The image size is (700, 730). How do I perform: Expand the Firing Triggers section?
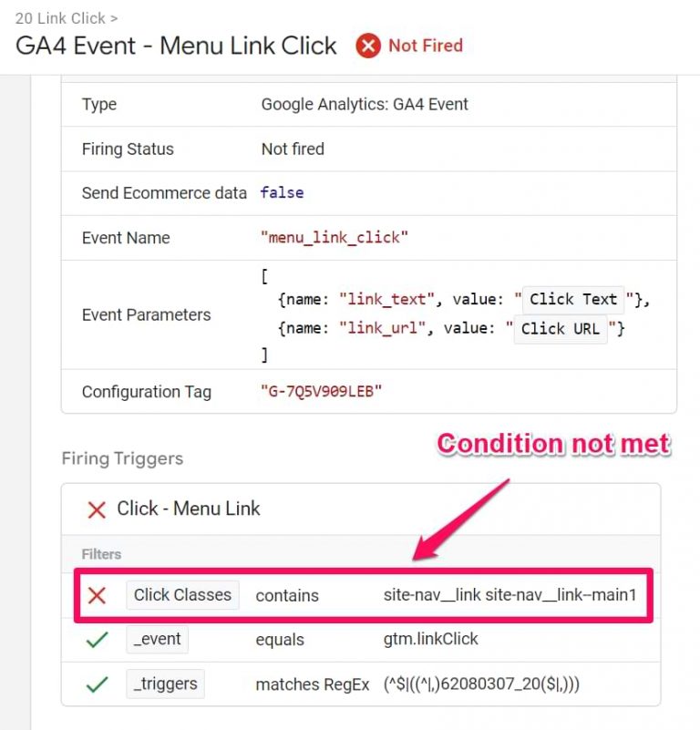(119, 458)
